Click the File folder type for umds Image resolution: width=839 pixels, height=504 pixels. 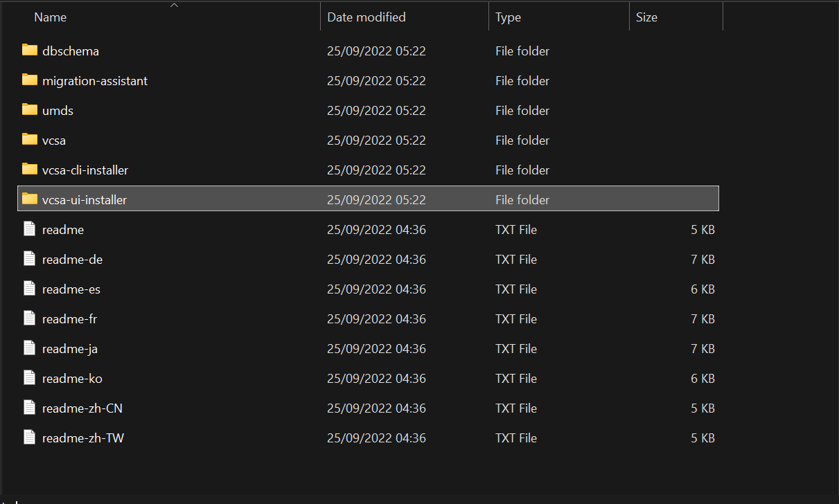(x=522, y=111)
